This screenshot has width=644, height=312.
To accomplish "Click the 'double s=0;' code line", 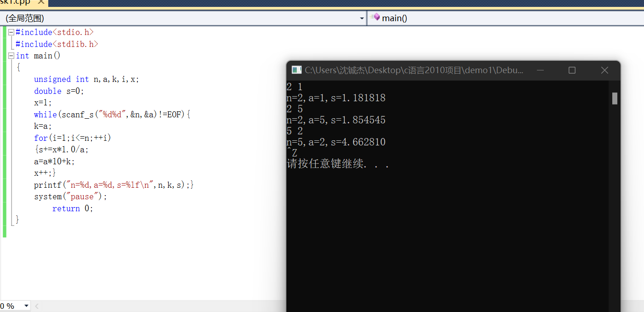I will [59, 91].
